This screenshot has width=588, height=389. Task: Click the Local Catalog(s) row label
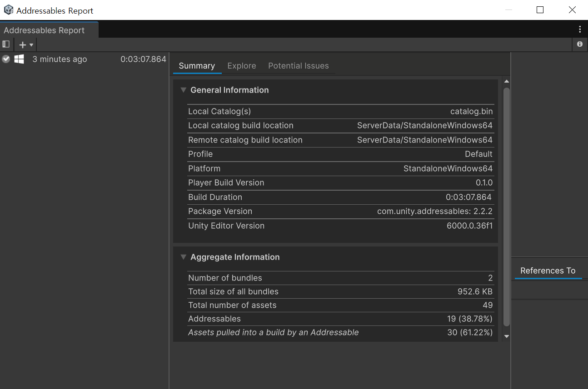(x=219, y=111)
